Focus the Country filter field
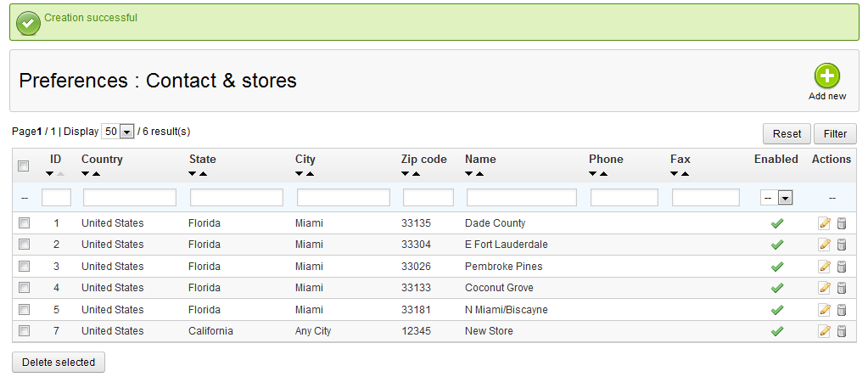 pos(130,198)
